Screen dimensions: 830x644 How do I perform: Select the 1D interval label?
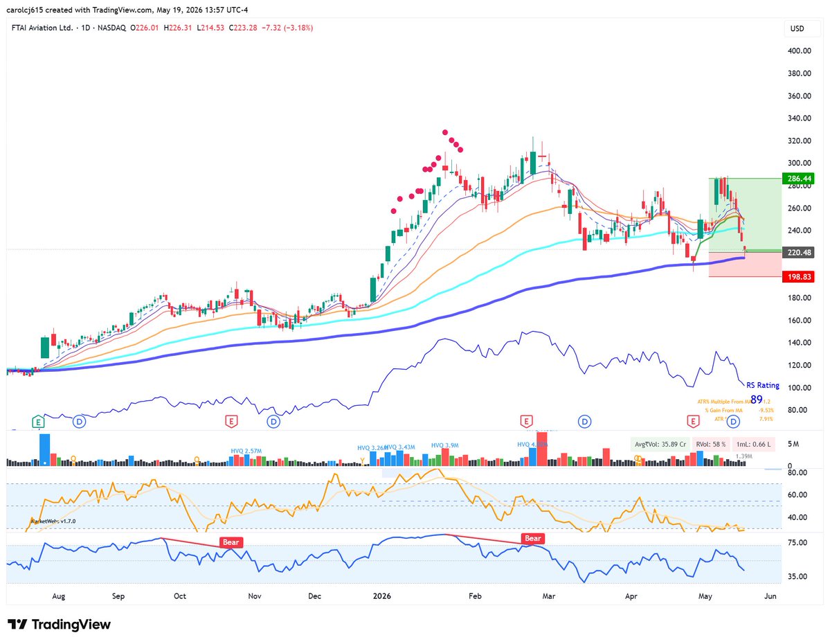pyautogui.click(x=86, y=28)
